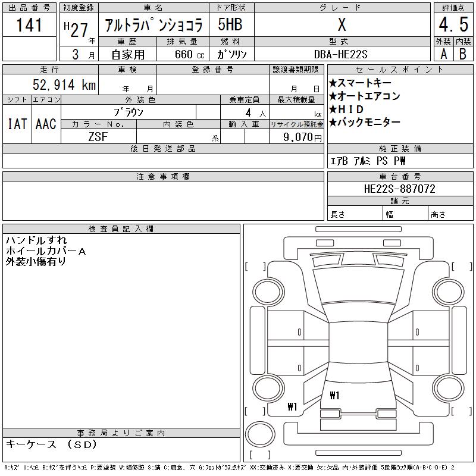
Task: Click the 評価点 header
Action: click(x=453, y=8)
